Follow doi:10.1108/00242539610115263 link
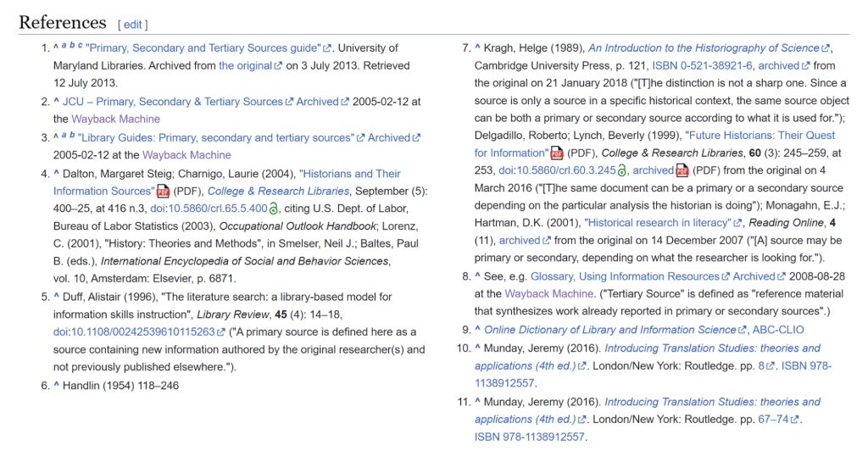868x462 pixels. (134, 332)
